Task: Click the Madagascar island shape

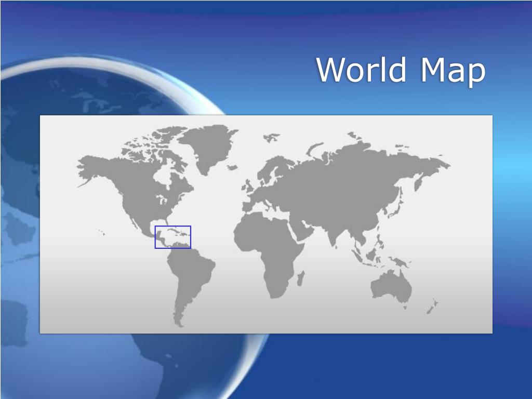Action: pyautogui.click(x=301, y=278)
